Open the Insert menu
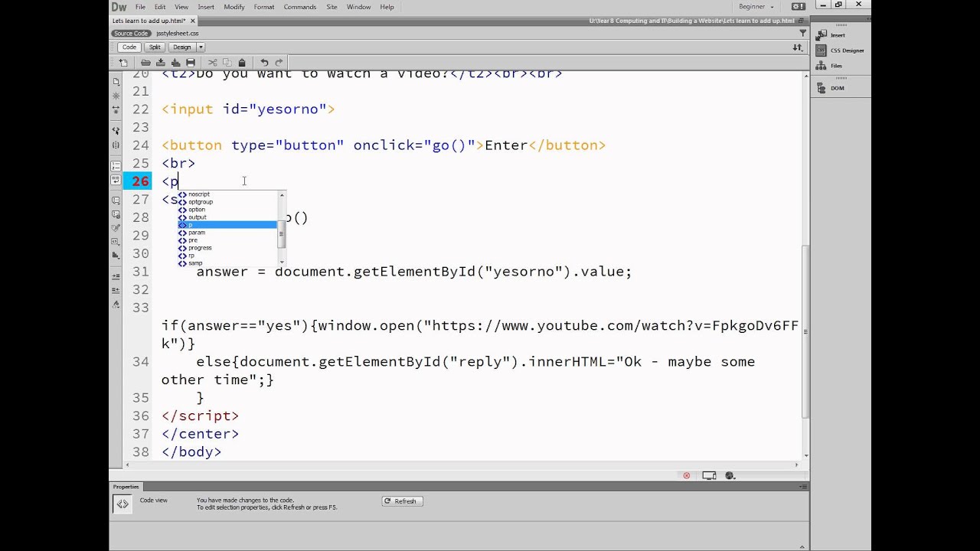The width and height of the screenshot is (980, 551). (x=206, y=7)
